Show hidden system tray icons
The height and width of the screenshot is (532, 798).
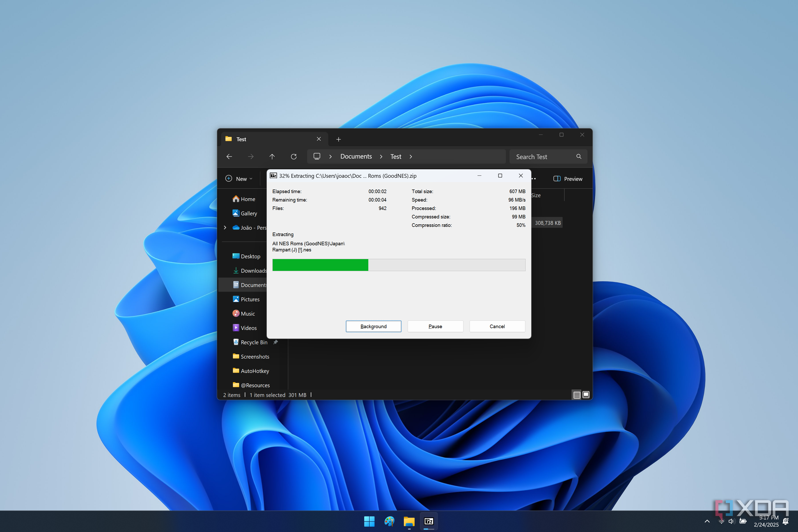707,521
